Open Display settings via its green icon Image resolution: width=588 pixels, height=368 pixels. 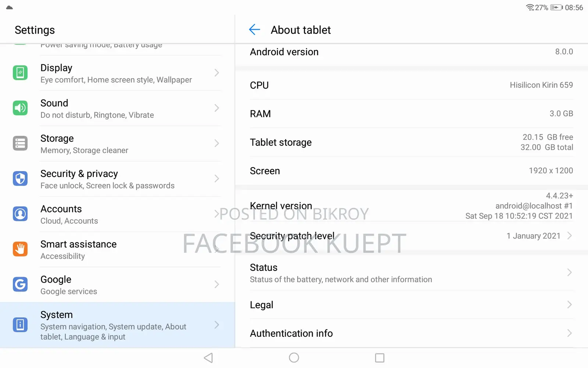[20, 73]
